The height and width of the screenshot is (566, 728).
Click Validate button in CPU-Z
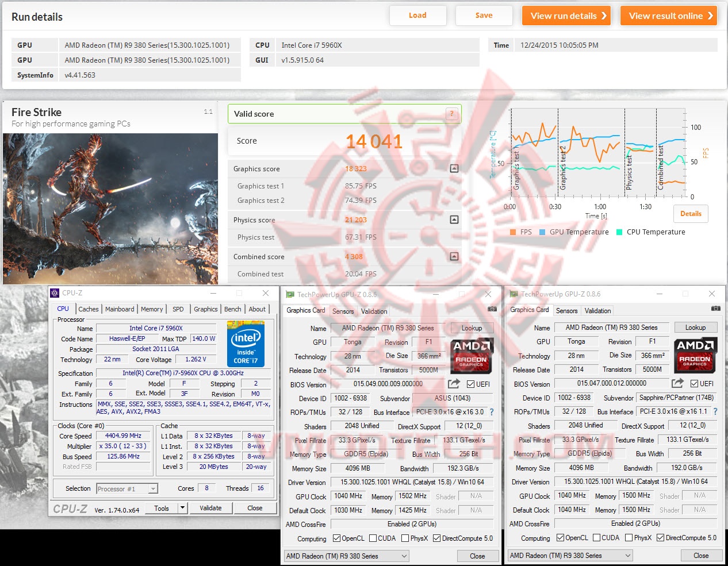tap(210, 508)
